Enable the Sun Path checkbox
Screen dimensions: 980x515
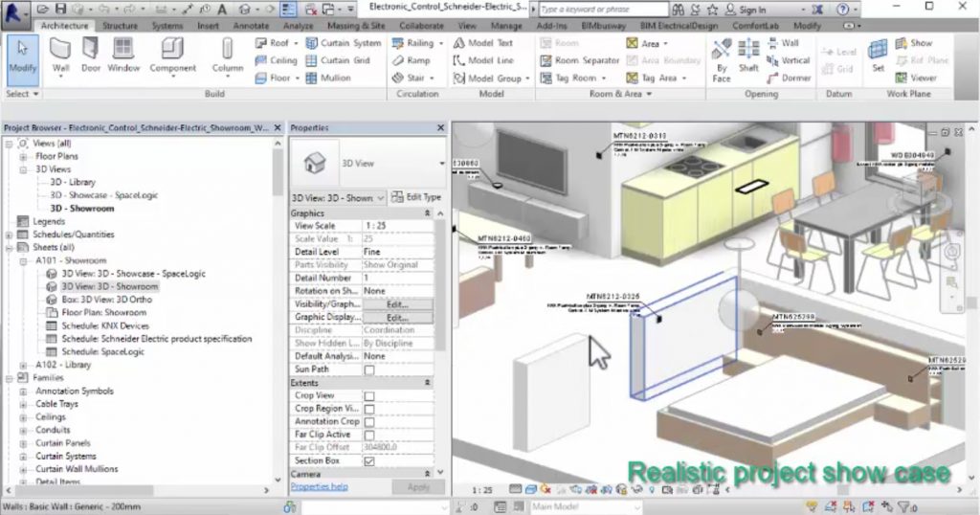tap(369, 369)
